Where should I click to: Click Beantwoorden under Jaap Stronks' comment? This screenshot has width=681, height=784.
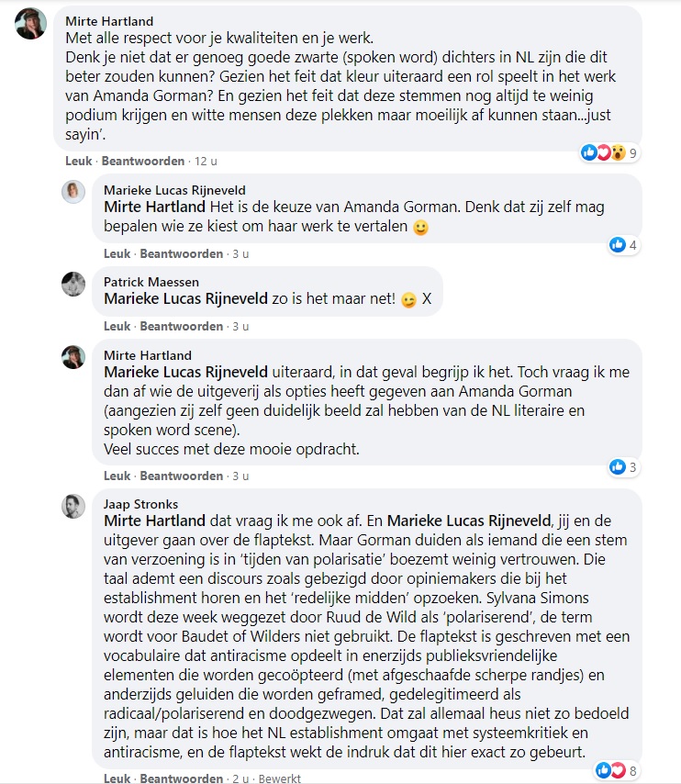click(x=182, y=778)
